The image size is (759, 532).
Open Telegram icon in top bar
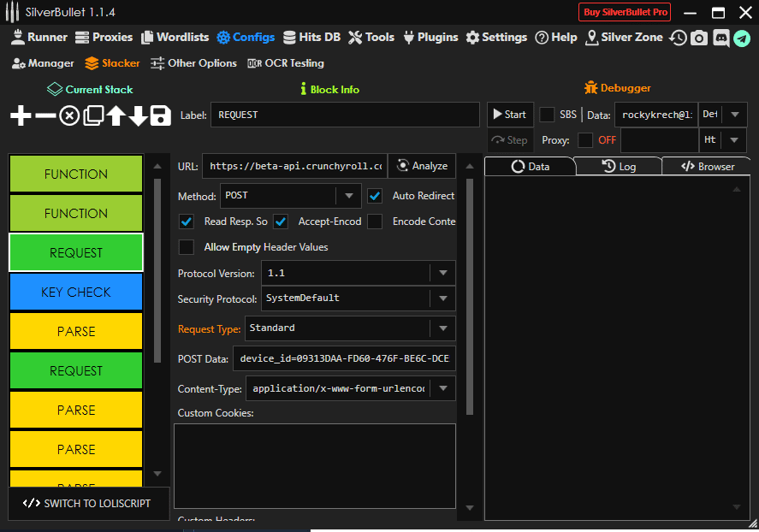pyautogui.click(x=742, y=38)
